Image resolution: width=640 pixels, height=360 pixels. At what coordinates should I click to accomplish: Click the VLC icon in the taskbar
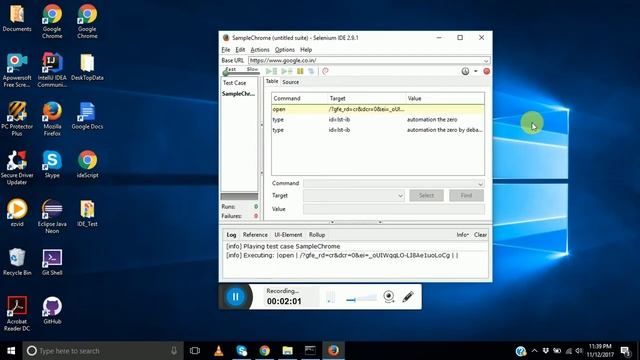[219, 351]
